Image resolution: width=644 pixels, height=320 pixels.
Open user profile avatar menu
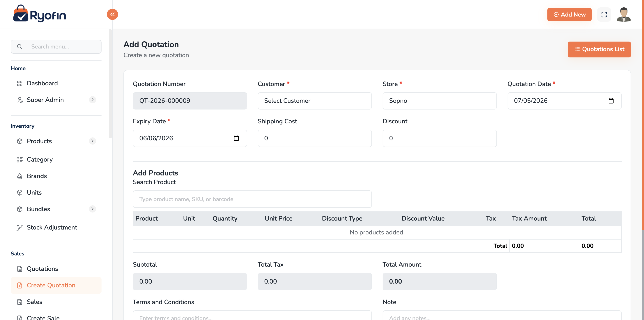pyautogui.click(x=623, y=15)
